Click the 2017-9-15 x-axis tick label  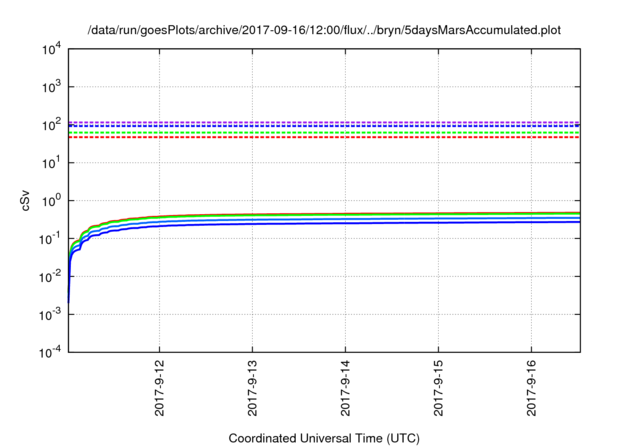[438, 388]
